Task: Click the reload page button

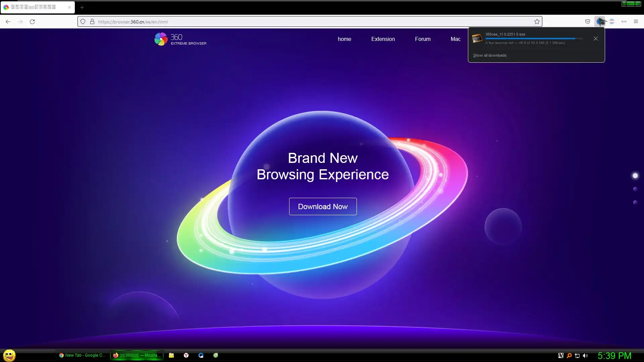Action: [32, 21]
